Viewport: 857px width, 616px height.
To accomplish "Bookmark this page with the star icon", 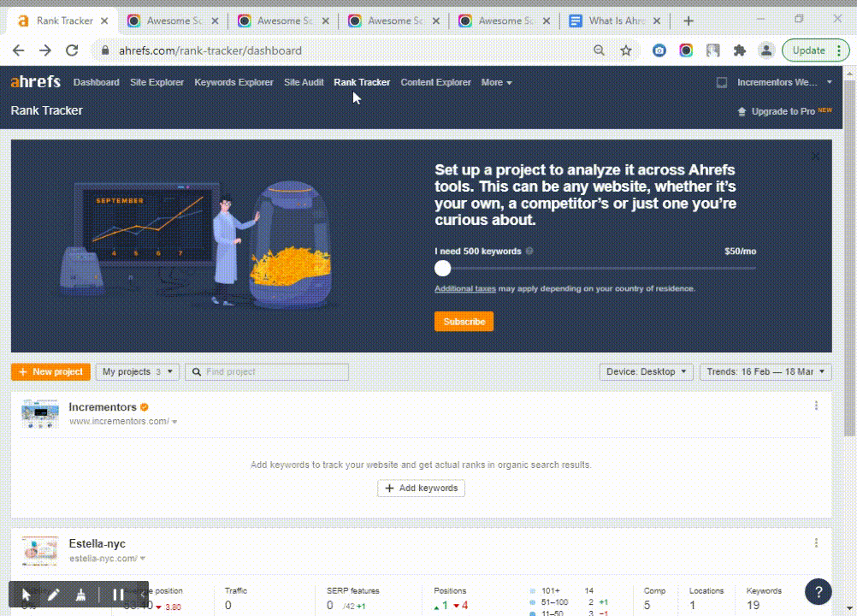I will [x=626, y=50].
